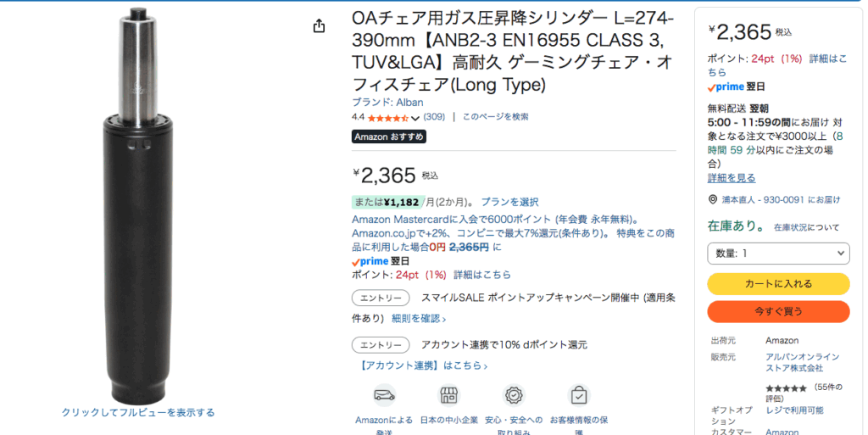Expand the rating breakdown chevron
868x435 pixels.
(415, 118)
